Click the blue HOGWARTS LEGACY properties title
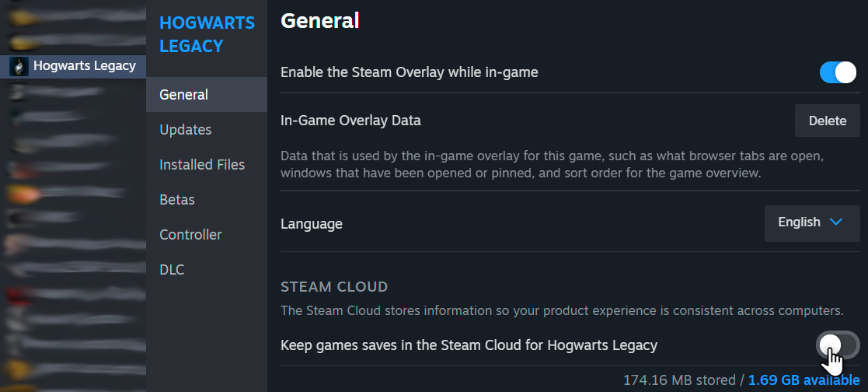 tap(207, 34)
